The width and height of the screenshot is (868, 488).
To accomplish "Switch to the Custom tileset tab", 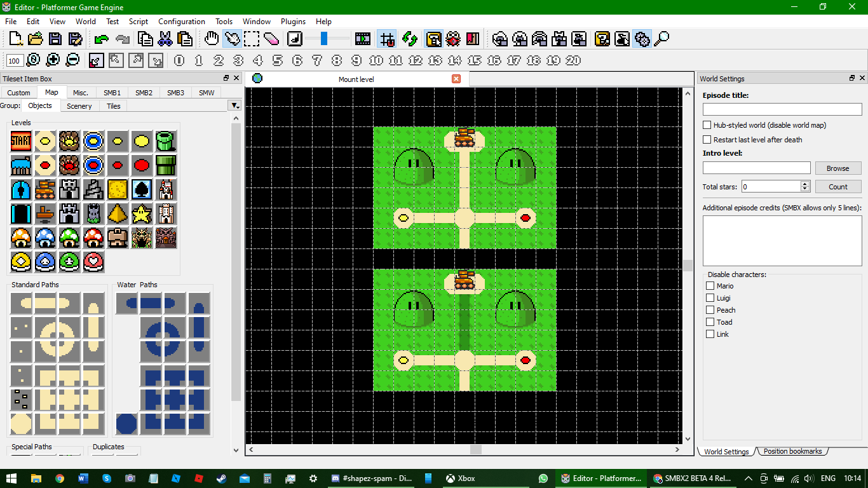I will (19, 93).
